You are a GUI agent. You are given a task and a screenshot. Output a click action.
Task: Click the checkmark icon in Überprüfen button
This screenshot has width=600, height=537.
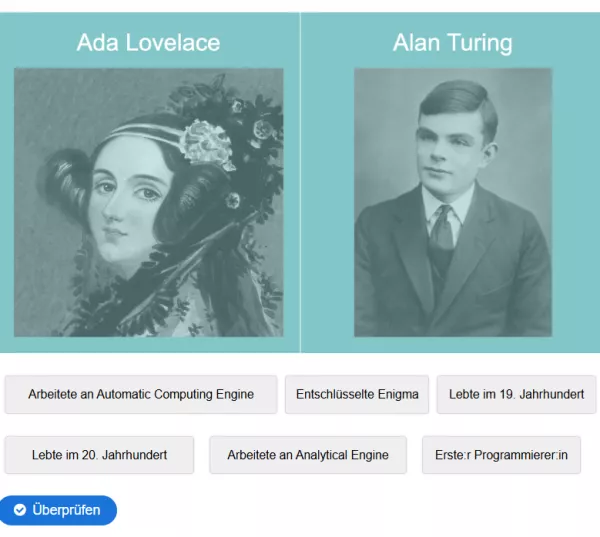pyautogui.click(x=20, y=510)
